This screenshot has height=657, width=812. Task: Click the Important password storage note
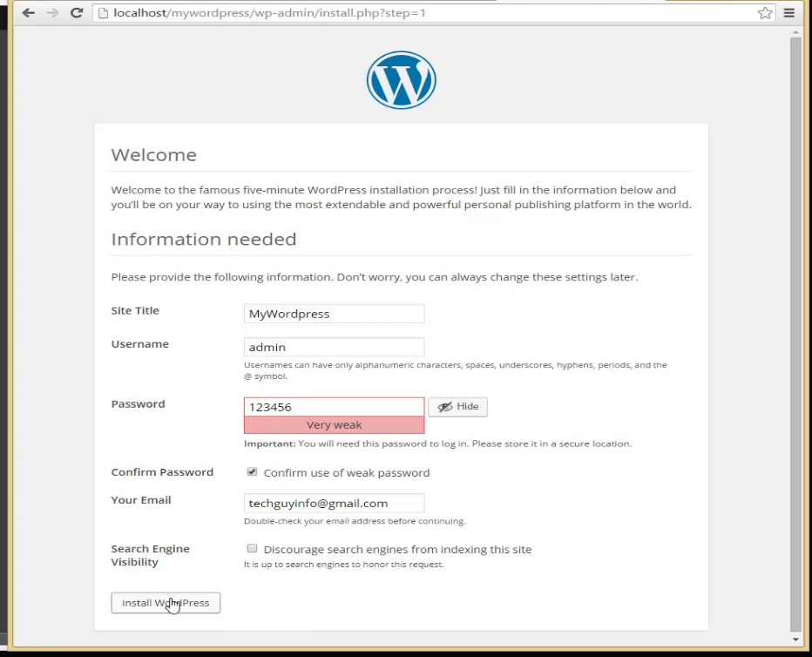437,444
